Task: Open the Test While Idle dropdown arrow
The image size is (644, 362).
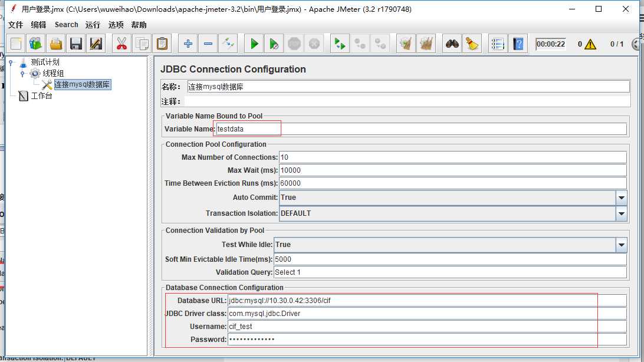Action: (x=622, y=245)
